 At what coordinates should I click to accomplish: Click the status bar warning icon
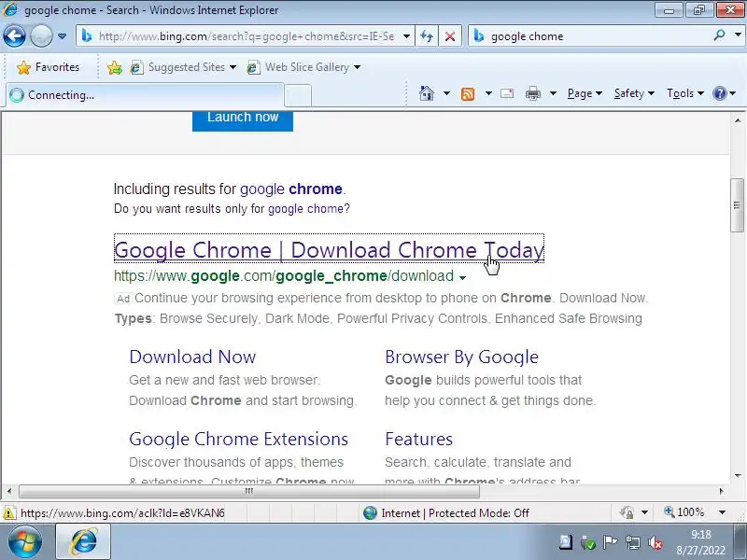8,512
